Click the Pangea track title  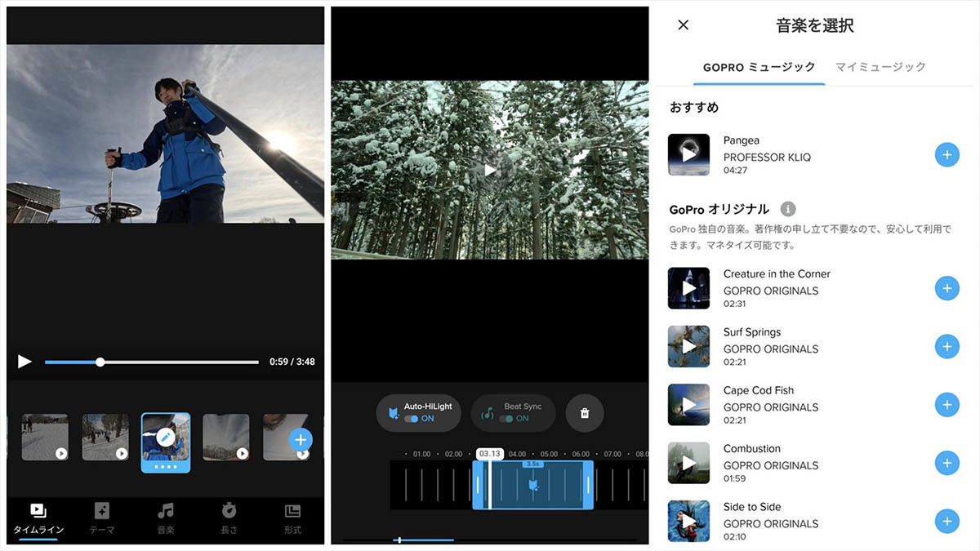click(x=742, y=140)
